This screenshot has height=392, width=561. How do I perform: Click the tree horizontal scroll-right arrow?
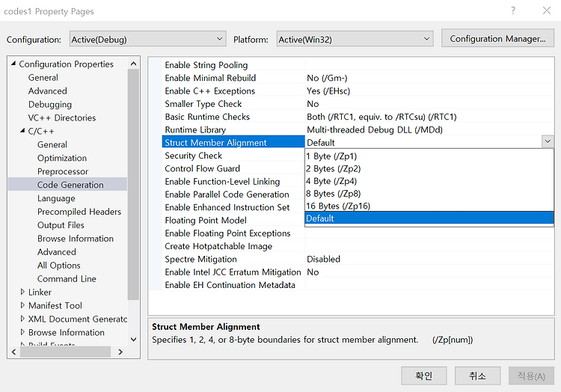[x=120, y=352]
